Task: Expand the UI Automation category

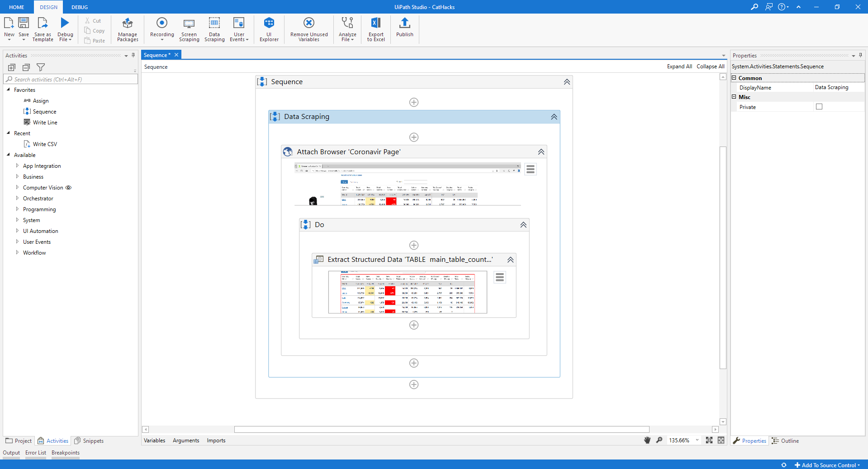Action: coord(18,231)
